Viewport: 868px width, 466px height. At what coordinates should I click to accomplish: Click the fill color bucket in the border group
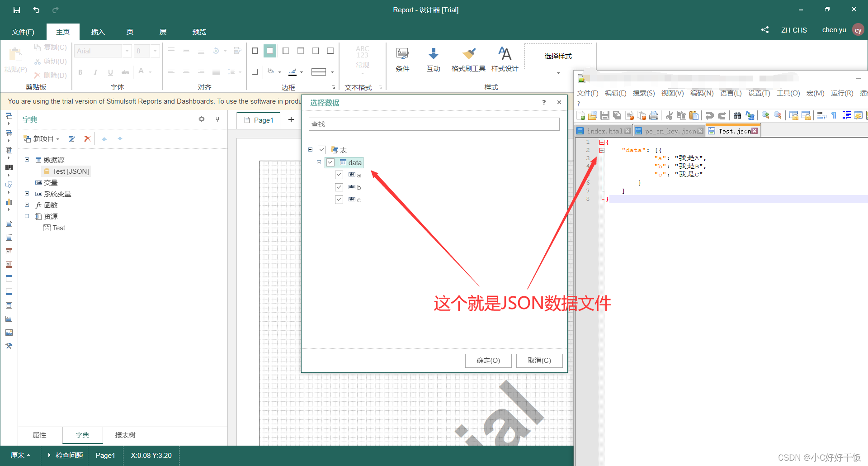(x=271, y=71)
